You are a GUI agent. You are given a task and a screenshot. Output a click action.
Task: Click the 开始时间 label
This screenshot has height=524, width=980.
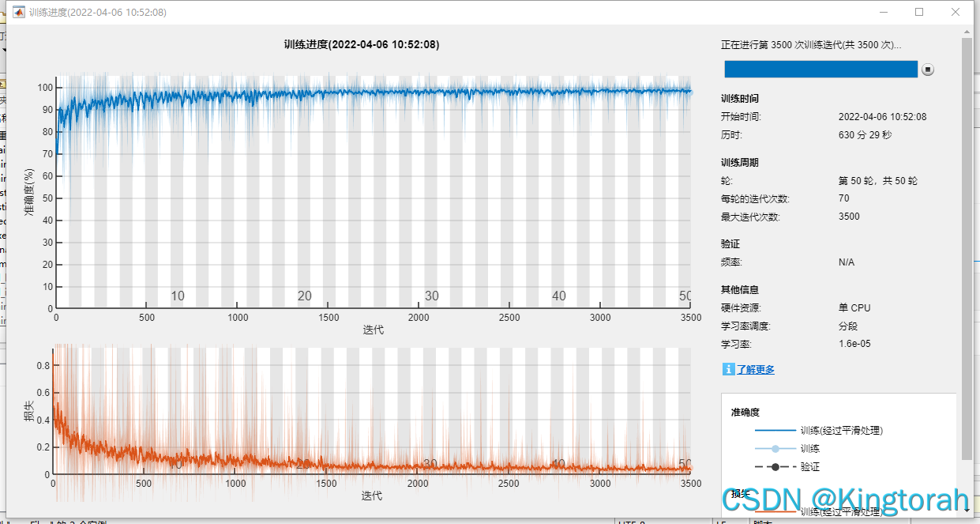click(741, 116)
